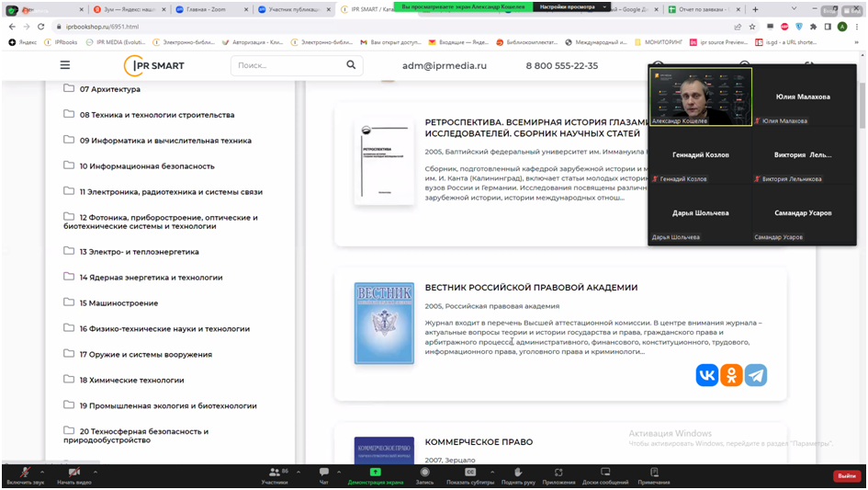
Task: Open the Примечания notes button
Action: point(654,475)
